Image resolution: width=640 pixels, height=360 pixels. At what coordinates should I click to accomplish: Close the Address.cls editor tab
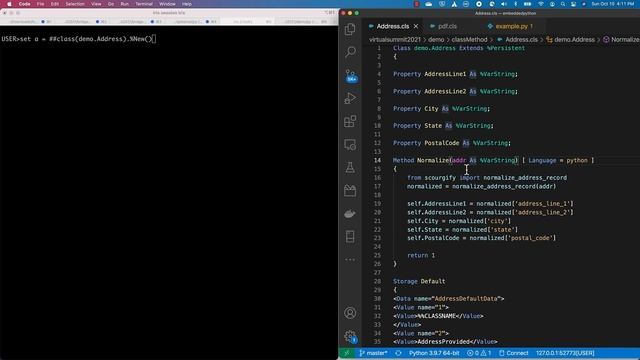point(416,26)
